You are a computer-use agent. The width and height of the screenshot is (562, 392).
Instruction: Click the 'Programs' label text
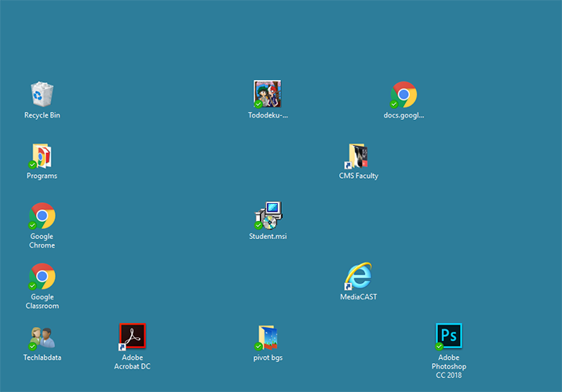(x=42, y=176)
